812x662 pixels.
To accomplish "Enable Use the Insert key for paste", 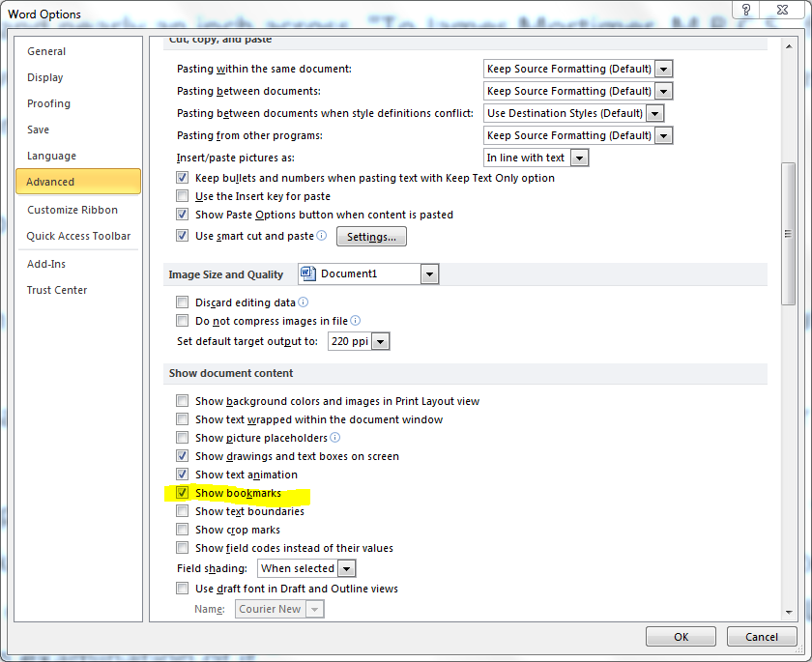I will (183, 196).
